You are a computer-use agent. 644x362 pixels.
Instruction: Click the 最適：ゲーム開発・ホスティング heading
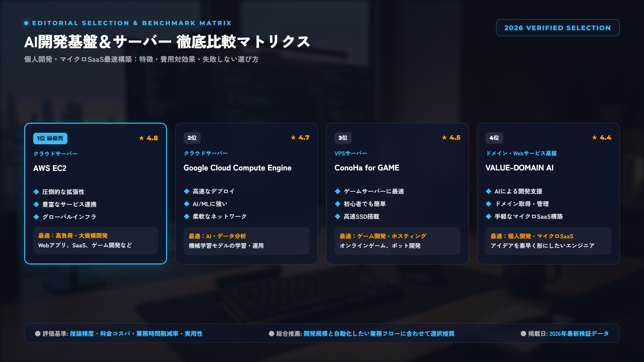click(383, 236)
